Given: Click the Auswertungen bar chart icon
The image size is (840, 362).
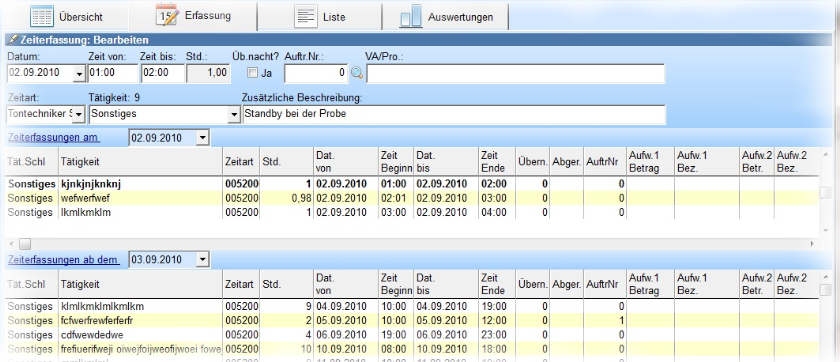Looking at the screenshot, I should coord(411,17).
